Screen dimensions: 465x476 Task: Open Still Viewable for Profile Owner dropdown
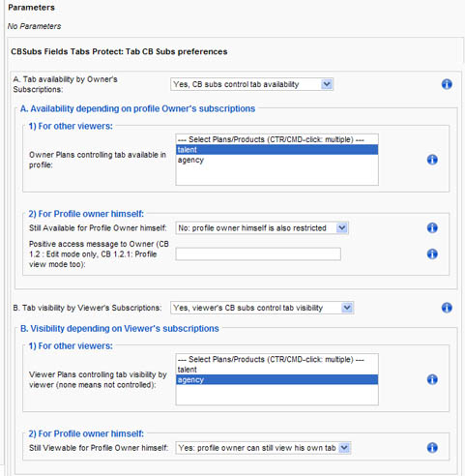(x=263, y=448)
